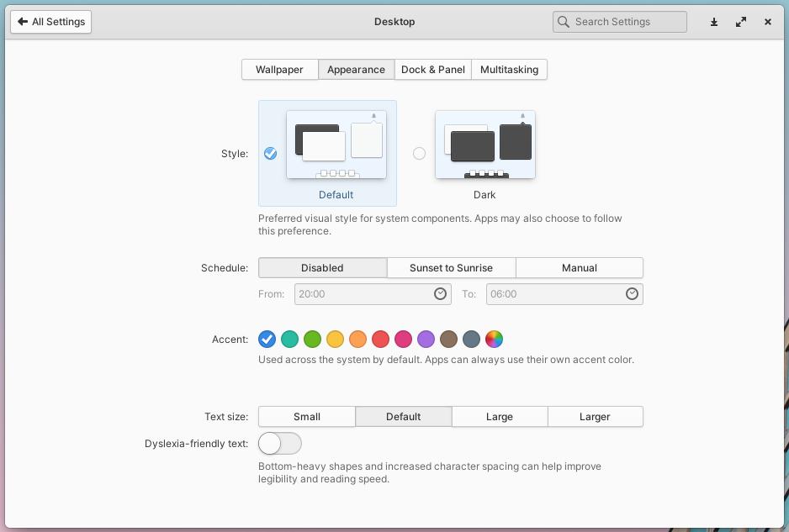
Task: Select the teal accent color
Action: pos(289,339)
